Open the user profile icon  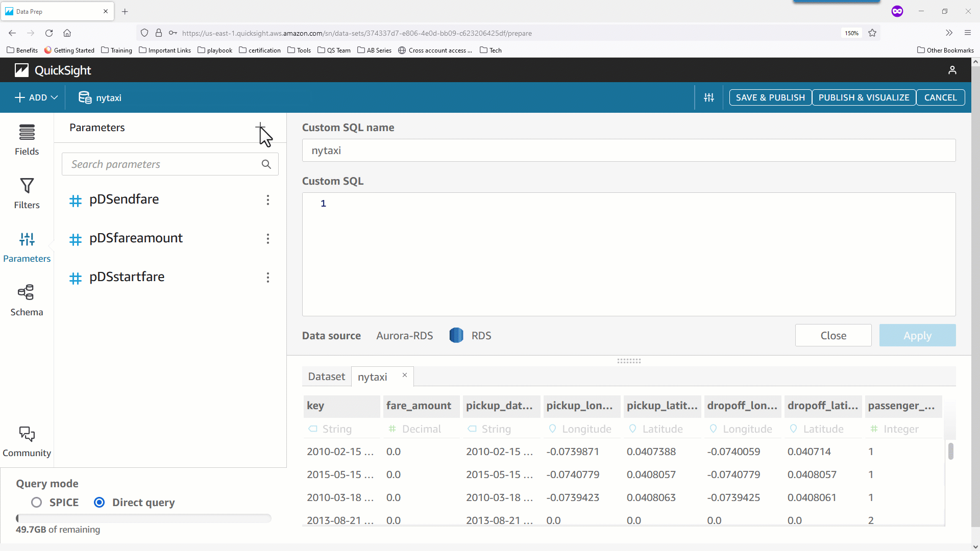click(x=952, y=70)
